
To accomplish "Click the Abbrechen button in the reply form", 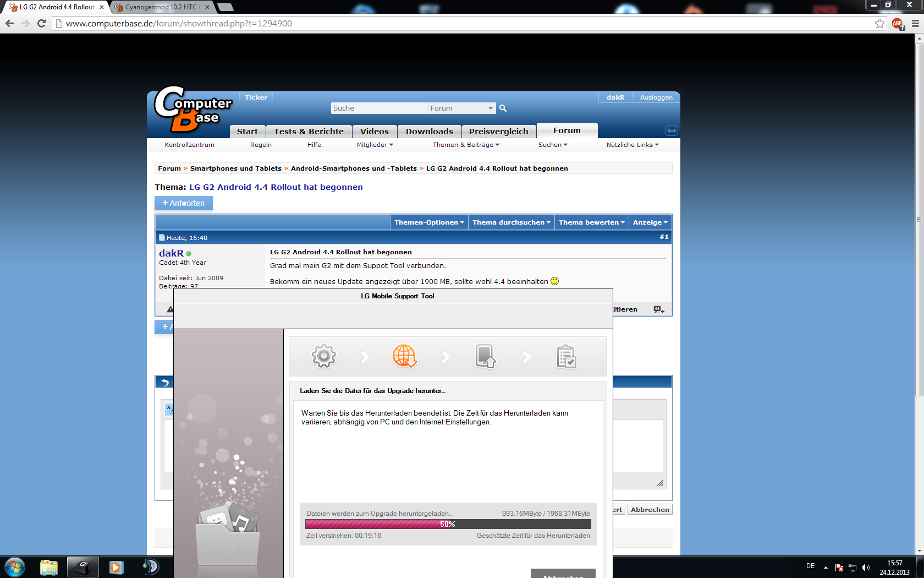I will (650, 510).
